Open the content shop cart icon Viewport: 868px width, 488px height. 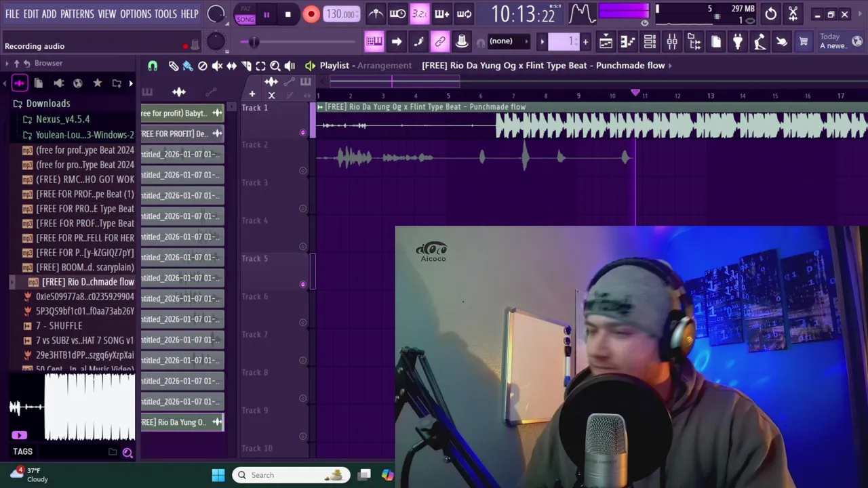click(804, 42)
